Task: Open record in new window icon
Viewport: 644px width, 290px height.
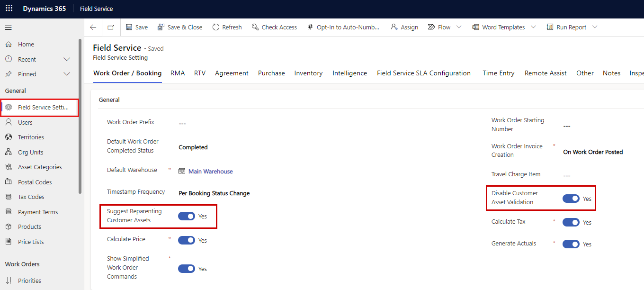Action: (111, 27)
